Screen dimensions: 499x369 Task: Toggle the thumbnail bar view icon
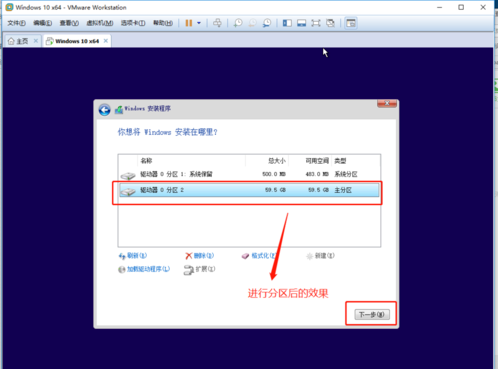tap(302, 23)
